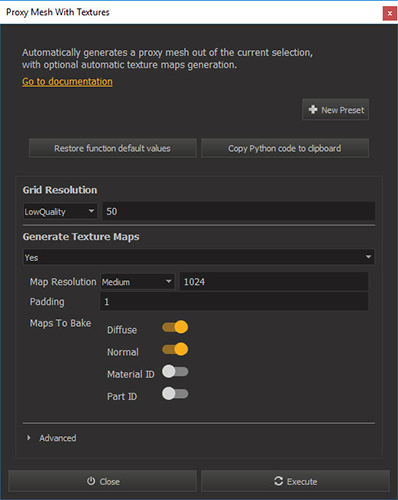Disable the Diffuse map toggle

coord(175,327)
